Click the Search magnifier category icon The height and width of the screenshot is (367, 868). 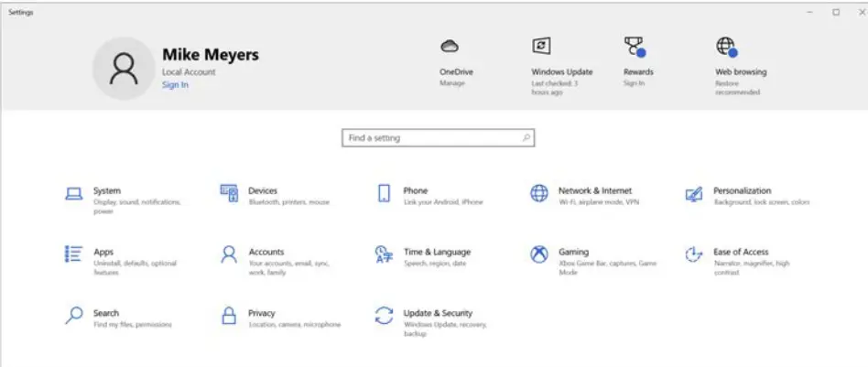[x=74, y=316]
